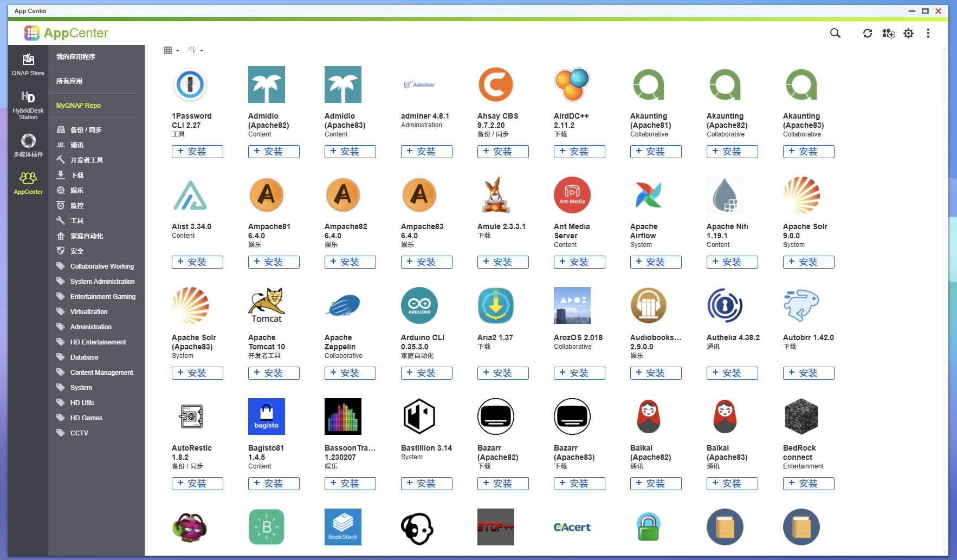Open the Apache Airflow pinwheel icon

click(649, 196)
